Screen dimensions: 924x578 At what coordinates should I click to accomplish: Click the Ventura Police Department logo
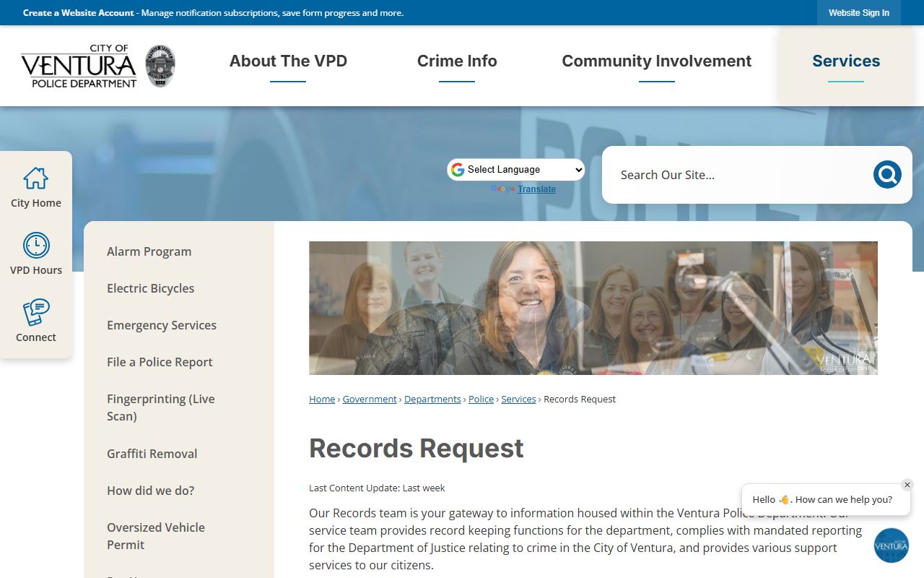98,66
